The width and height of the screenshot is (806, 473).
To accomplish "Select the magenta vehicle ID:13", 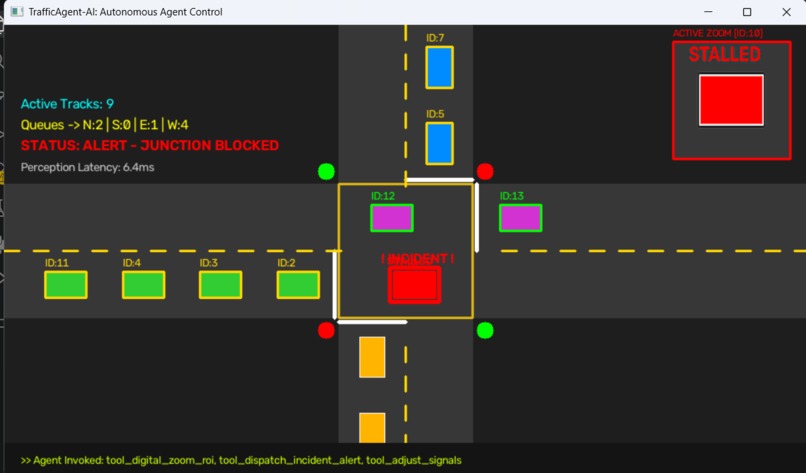I will click(x=520, y=218).
